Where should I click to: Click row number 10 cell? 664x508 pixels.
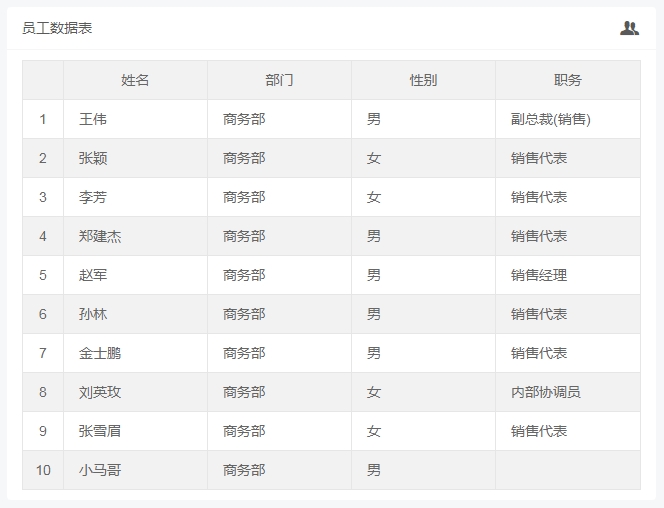(43, 470)
